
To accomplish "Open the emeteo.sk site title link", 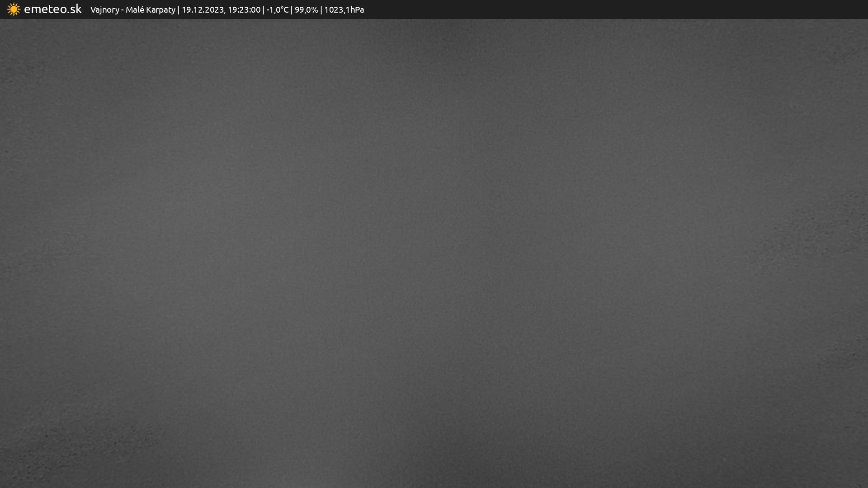I will tap(52, 9).
